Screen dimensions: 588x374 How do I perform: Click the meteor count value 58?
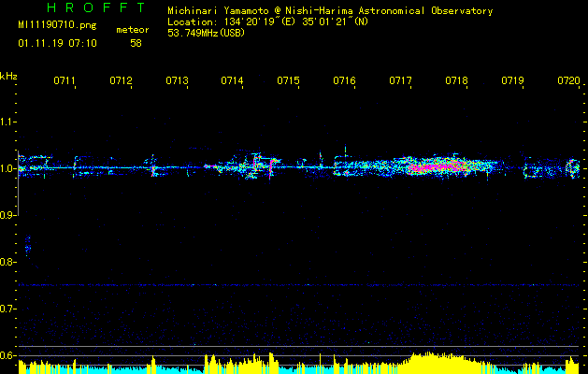coord(136,43)
